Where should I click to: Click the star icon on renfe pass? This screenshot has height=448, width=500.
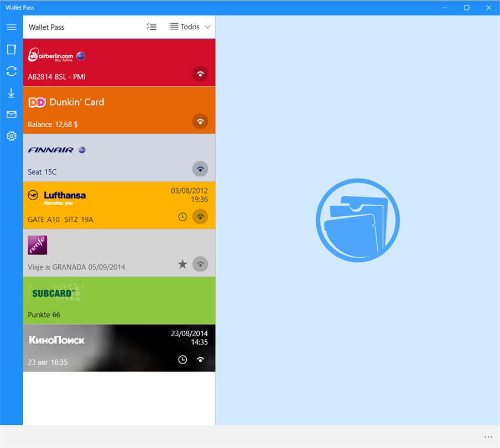pos(183,264)
